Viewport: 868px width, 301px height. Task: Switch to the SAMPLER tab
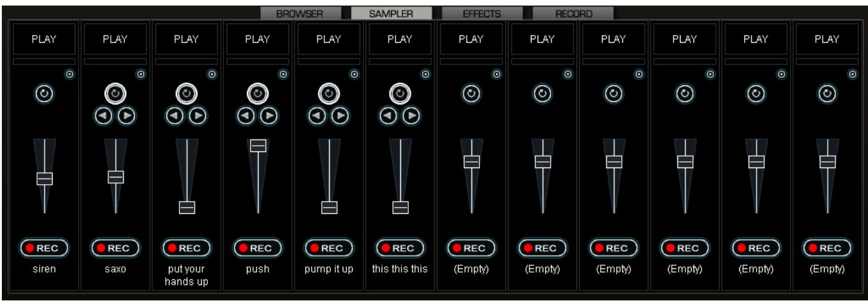pos(392,13)
